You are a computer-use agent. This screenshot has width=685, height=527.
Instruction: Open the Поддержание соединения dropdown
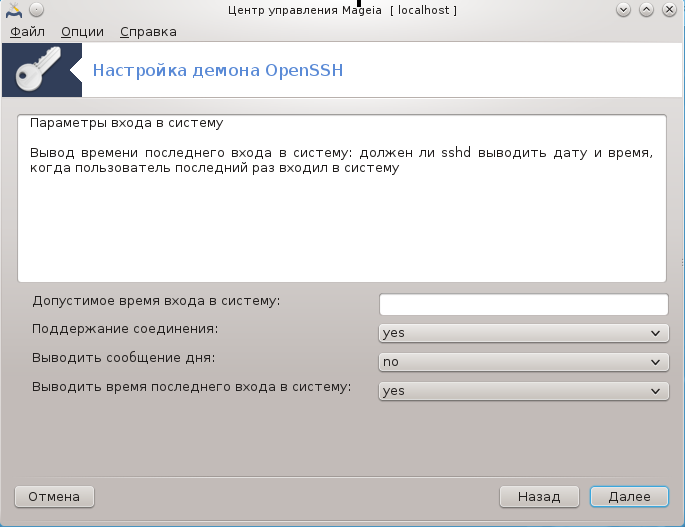524,333
